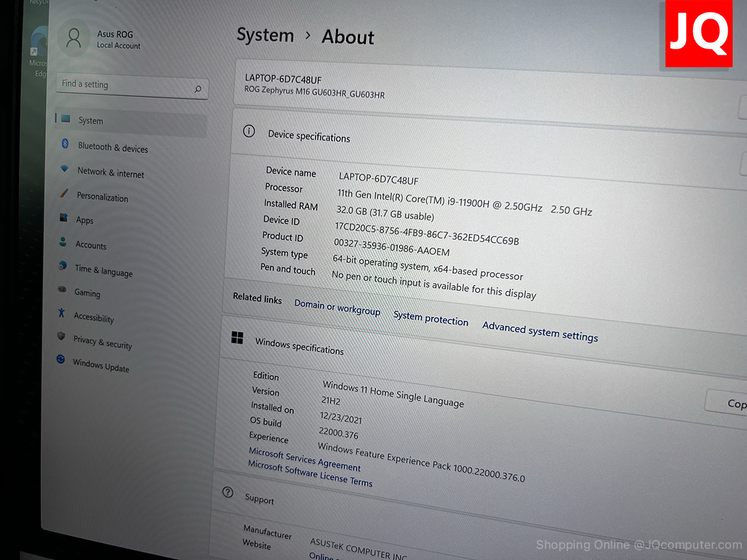This screenshot has width=747, height=560.
Task: Click the question mark icon beside Support
Action: 228,493
